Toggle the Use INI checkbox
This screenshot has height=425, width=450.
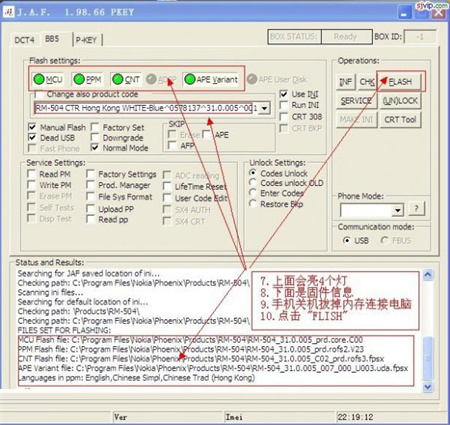point(284,94)
